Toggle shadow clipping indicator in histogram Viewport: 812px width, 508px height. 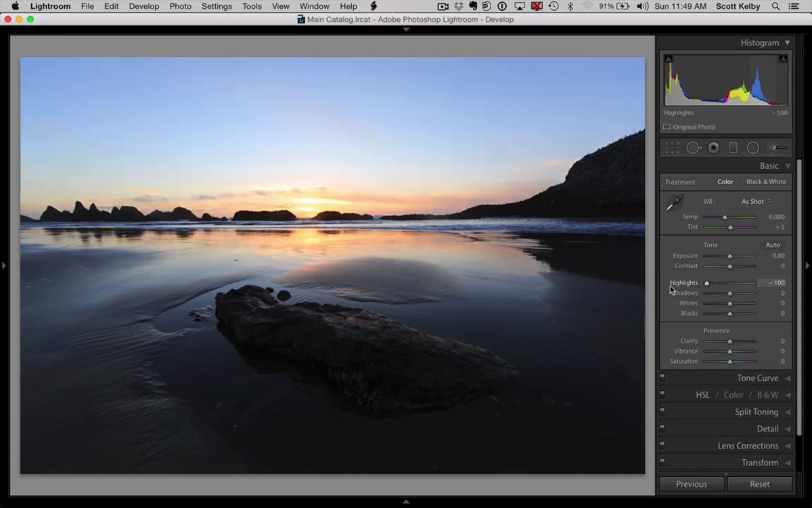coord(669,59)
